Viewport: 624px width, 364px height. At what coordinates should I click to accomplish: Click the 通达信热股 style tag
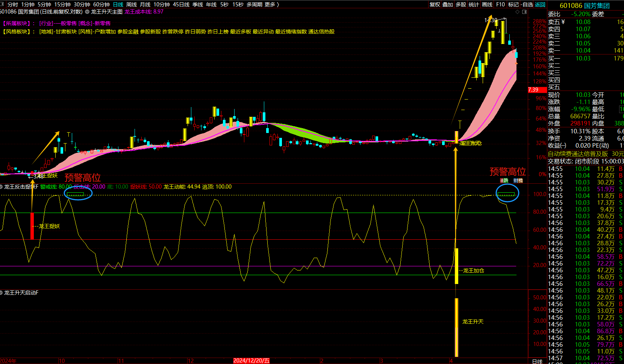coord(321,32)
